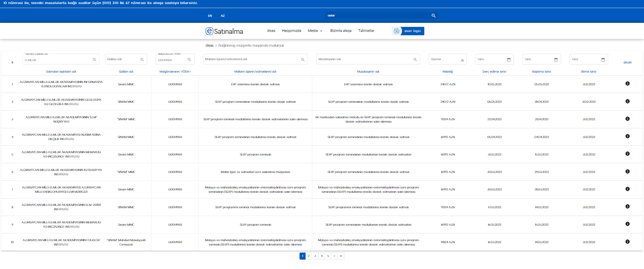Switch language to EN

[x=210, y=16]
